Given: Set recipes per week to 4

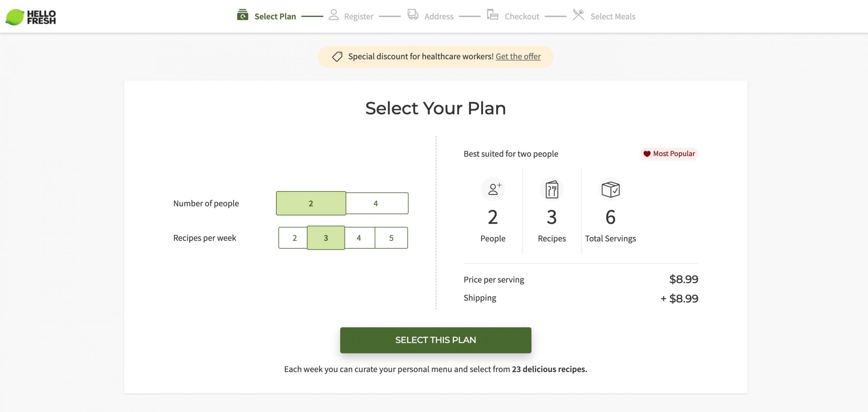Looking at the screenshot, I should [359, 238].
